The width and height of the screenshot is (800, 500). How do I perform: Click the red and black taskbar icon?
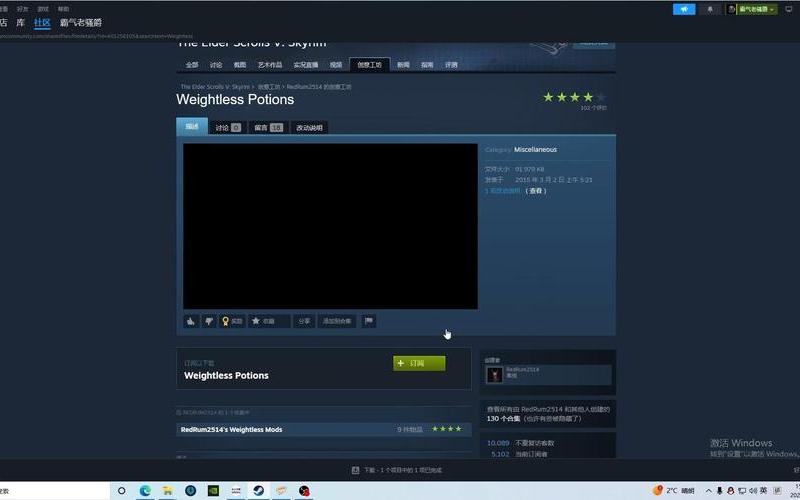click(x=304, y=491)
